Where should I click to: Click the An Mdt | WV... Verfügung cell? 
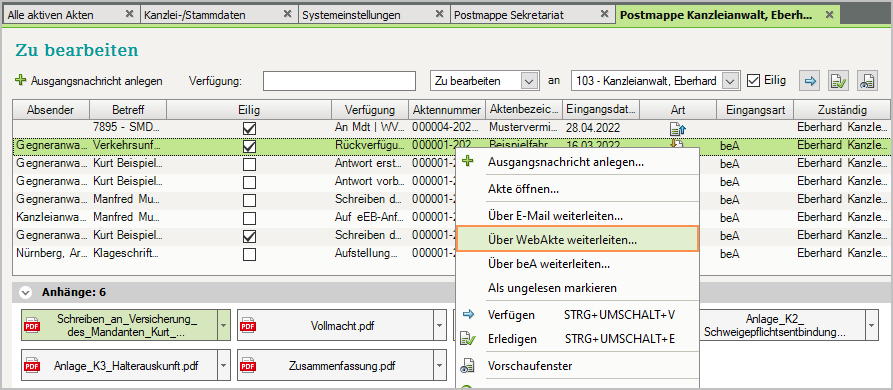370,129
